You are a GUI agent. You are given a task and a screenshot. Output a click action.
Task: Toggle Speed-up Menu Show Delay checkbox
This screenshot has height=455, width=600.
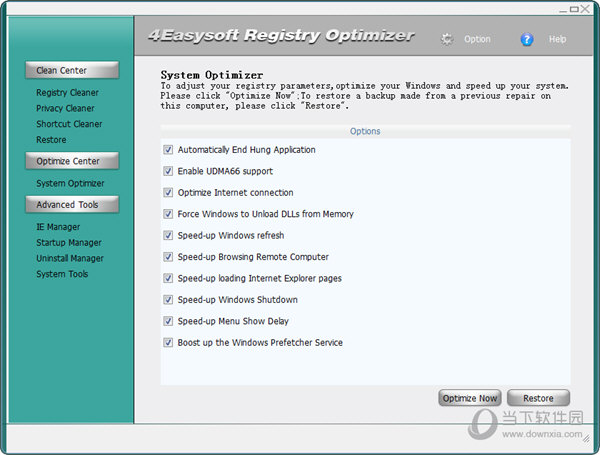pos(168,321)
